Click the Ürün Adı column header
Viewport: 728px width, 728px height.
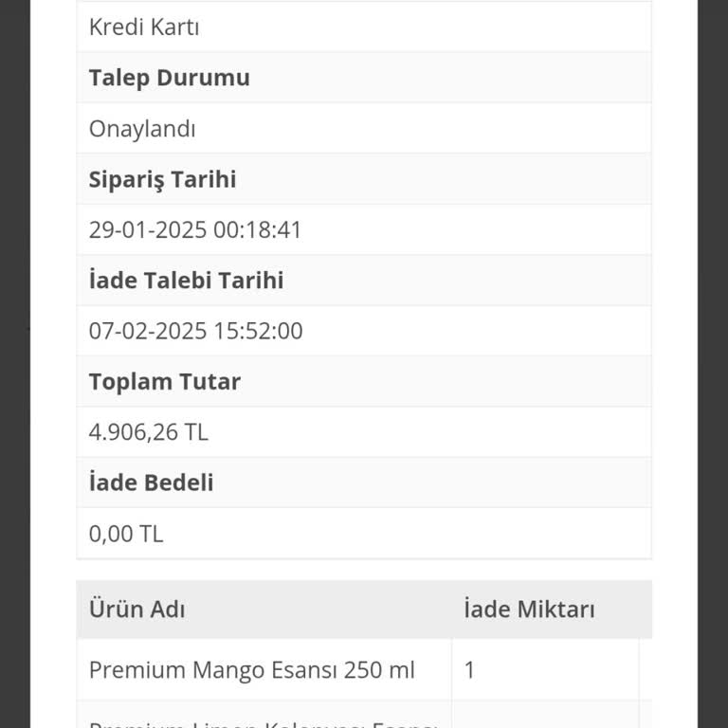point(137,609)
